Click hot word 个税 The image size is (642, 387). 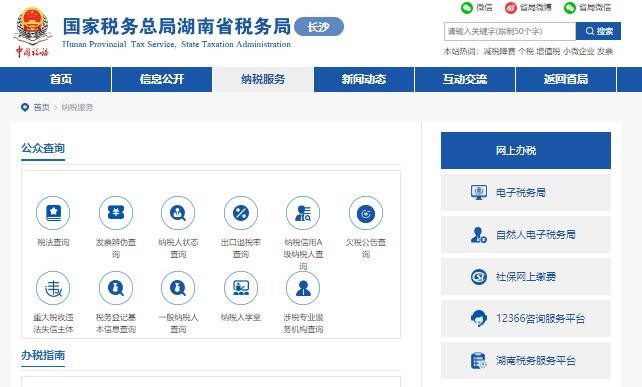coord(526,52)
